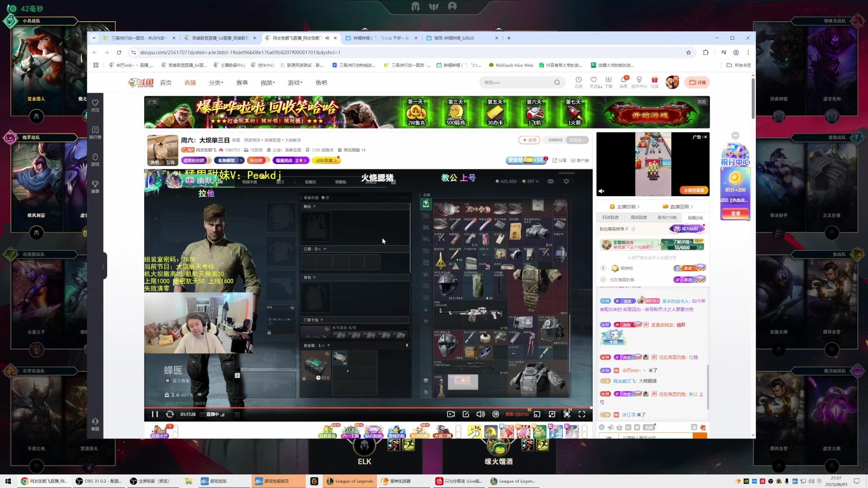Enable theater wide-screen mode
868x488 pixels.
point(552,414)
